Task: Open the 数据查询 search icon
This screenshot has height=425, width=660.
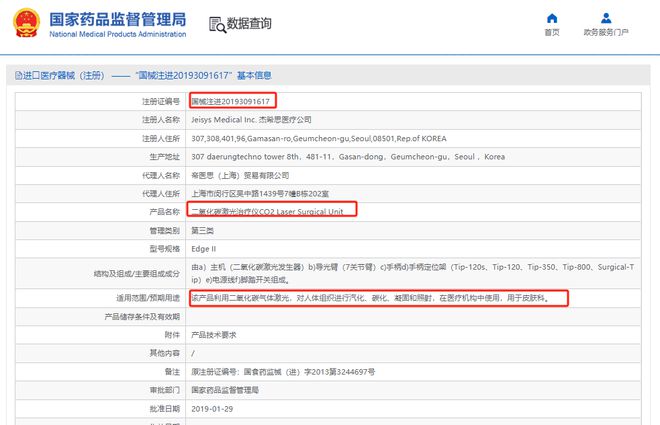Action: point(217,24)
